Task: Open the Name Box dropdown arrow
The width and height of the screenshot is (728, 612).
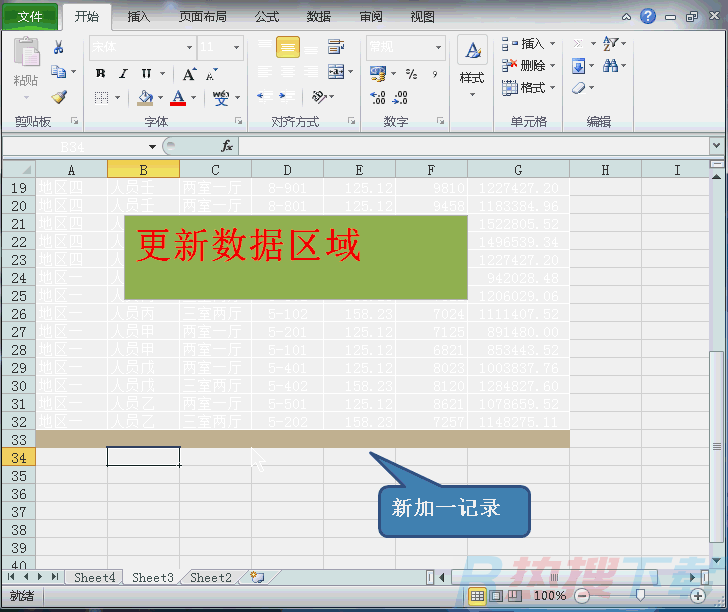Action: click(x=152, y=147)
